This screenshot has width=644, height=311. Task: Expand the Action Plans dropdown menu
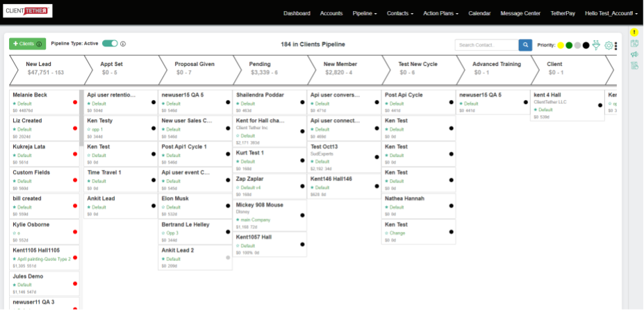[441, 13]
